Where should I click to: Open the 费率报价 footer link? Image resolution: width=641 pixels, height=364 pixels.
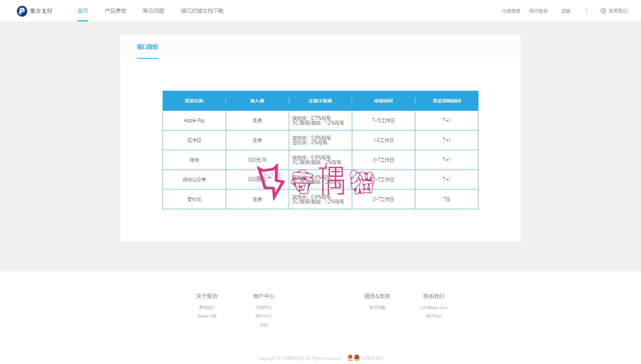tap(207, 308)
